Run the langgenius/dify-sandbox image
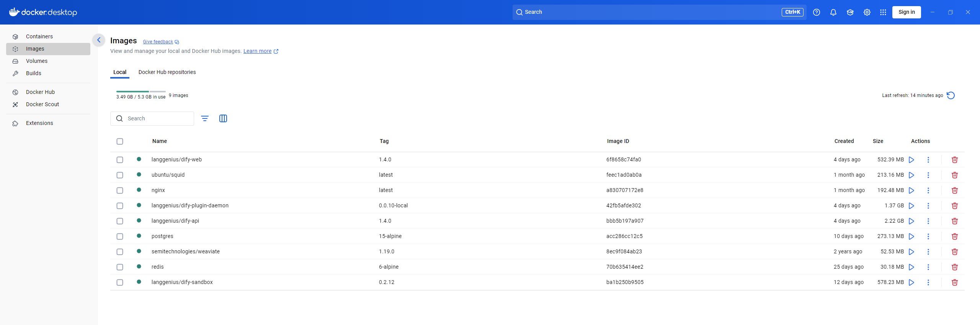Screen dimensions: 980x325 pyautogui.click(x=911, y=282)
